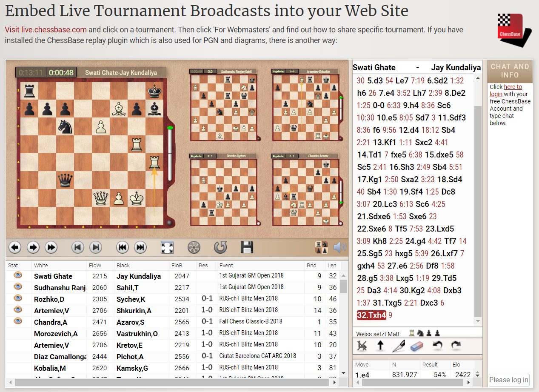Click the save game floppy disk icon
Image resolution: width=539 pixels, height=392 pixels.
click(247, 247)
